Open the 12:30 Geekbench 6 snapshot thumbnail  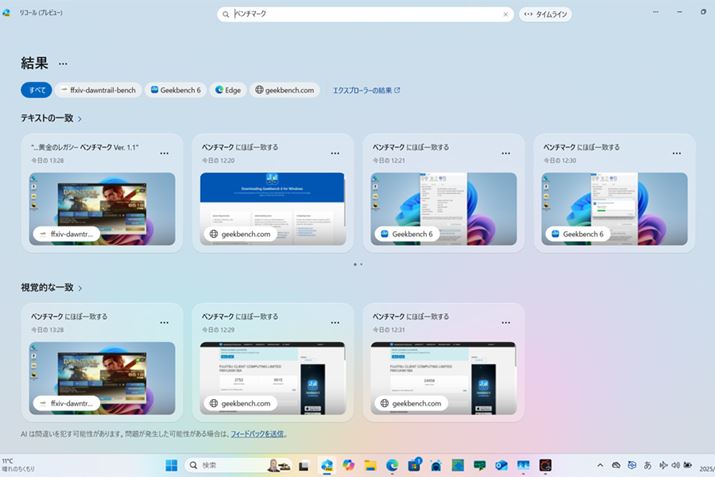[x=615, y=209]
